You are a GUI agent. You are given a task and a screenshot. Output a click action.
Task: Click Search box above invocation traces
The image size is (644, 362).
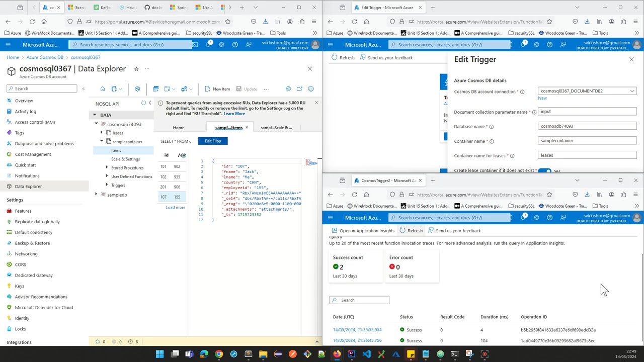(359, 300)
